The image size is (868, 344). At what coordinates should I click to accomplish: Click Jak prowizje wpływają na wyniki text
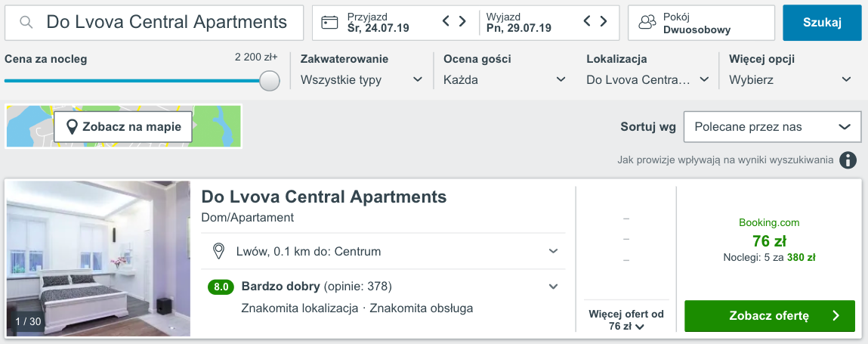point(725,160)
